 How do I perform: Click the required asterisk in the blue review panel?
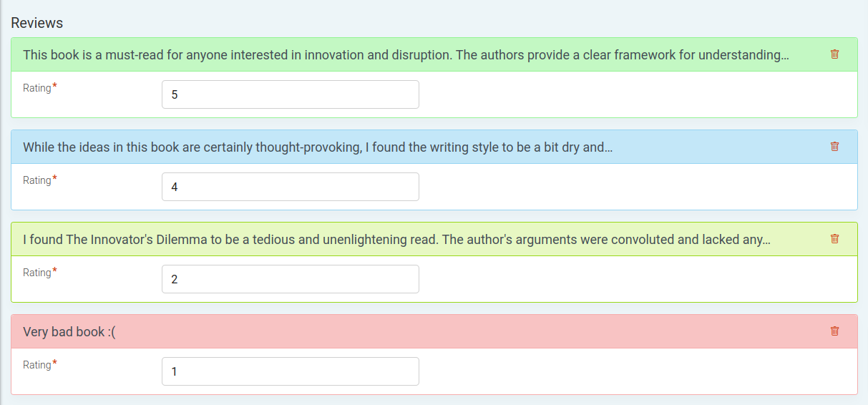click(x=55, y=179)
